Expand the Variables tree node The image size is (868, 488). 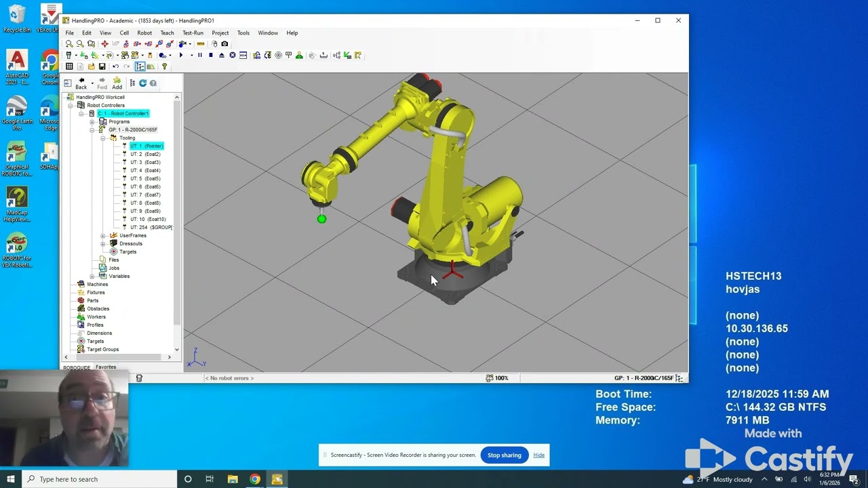point(92,277)
